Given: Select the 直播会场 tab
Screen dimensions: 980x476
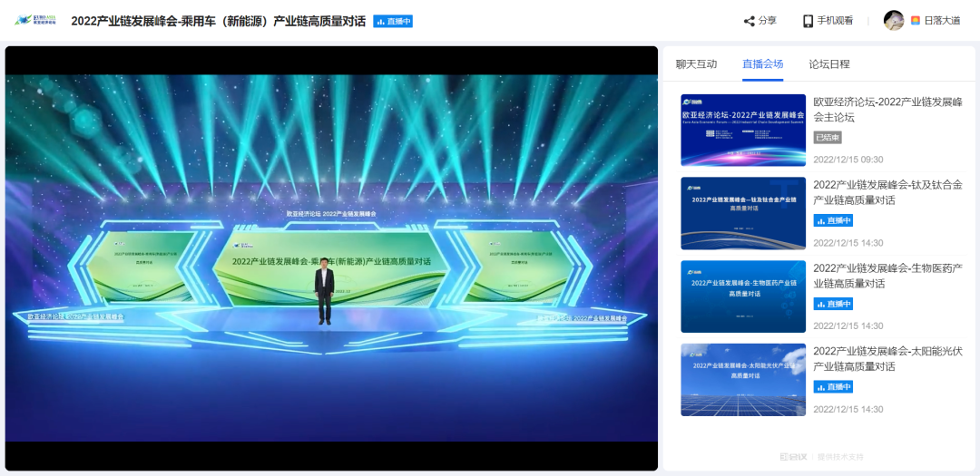Looking at the screenshot, I should (x=762, y=63).
